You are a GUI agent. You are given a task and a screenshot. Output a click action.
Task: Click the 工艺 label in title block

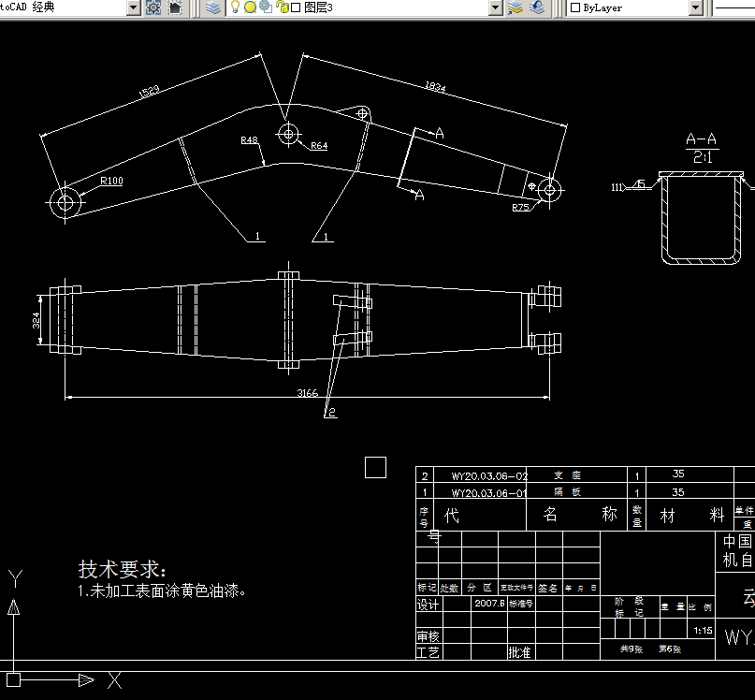(428, 652)
